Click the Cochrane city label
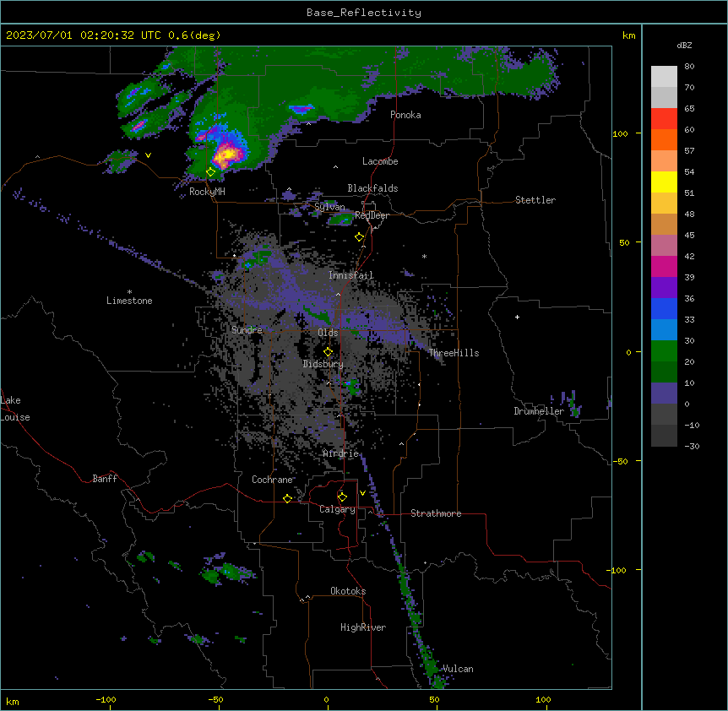 click(272, 480)
